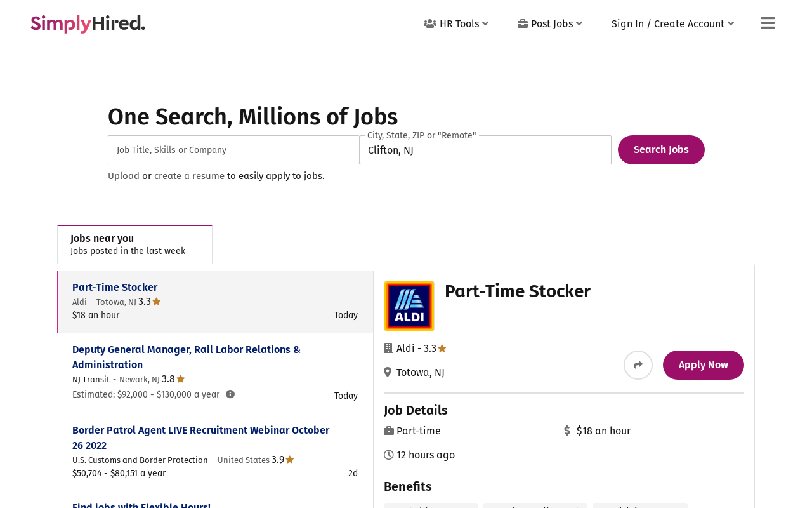Click the Search Jobs button
This screenshot has height=508, width=812.
pyautogui.click(x=661, y=150)
